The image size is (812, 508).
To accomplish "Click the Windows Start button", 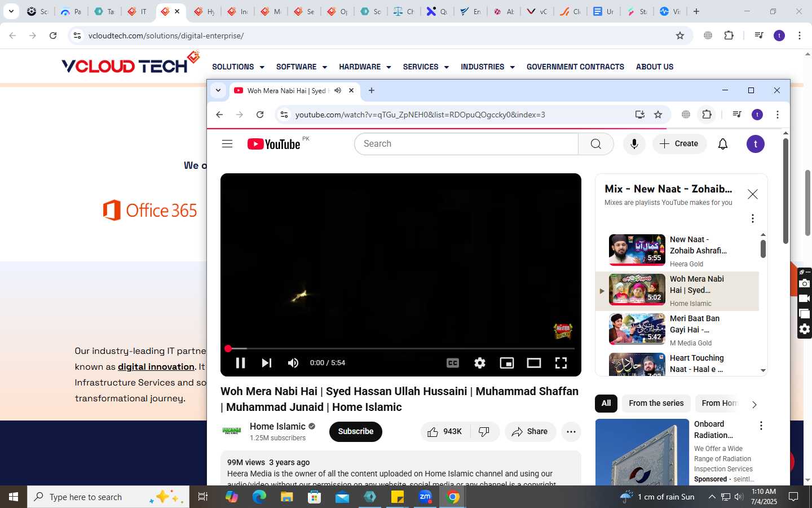I will coord(14,497).
